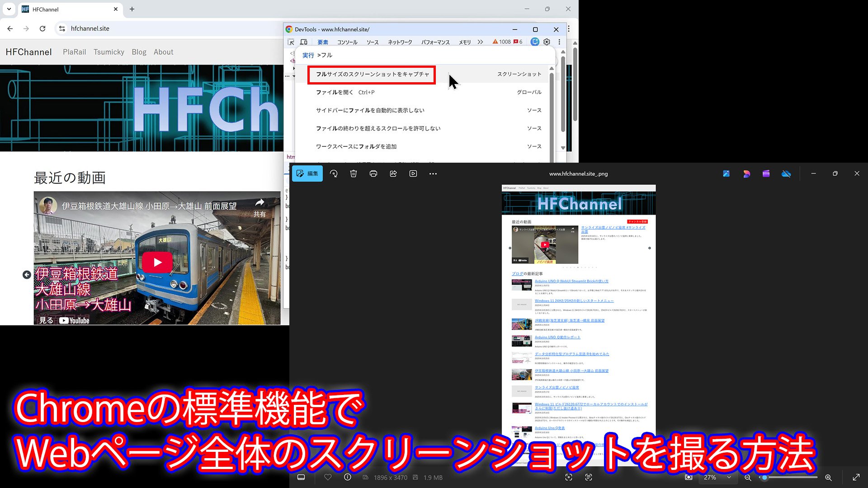Screen dimensions: 868x488
Task: Open the About navigation link
Action: point(163,52)
